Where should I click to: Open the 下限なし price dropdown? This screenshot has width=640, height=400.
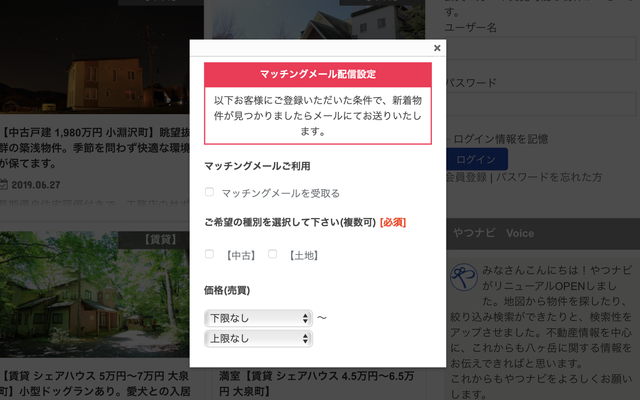tap(258, 318)
